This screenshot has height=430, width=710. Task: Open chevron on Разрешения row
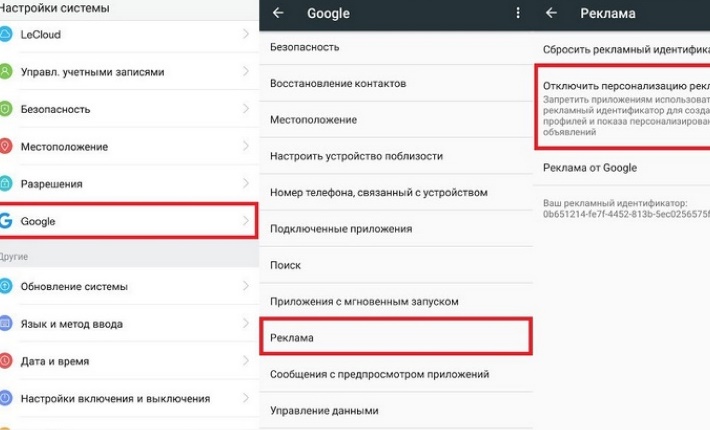click(246, 183)
